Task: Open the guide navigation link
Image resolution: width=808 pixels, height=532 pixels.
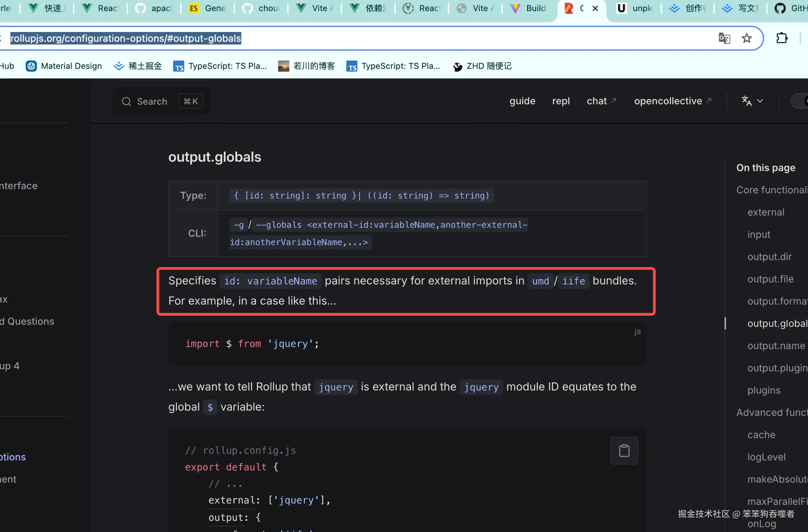Action: click(x=522, y=101)
